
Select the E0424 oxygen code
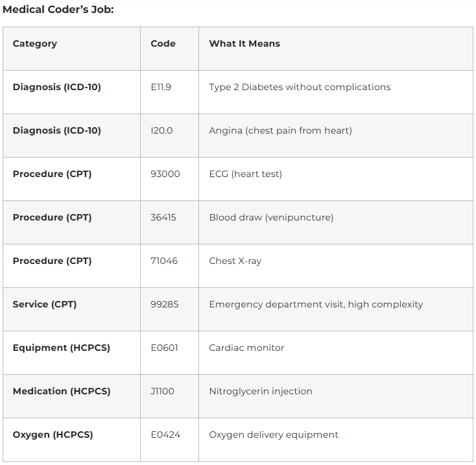(x=165, y=435)
